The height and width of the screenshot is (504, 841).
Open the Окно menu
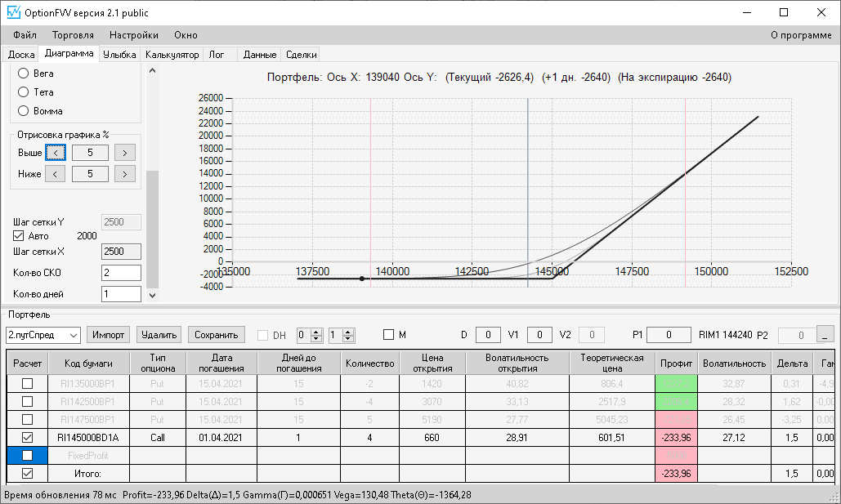[x=186, y=35]
